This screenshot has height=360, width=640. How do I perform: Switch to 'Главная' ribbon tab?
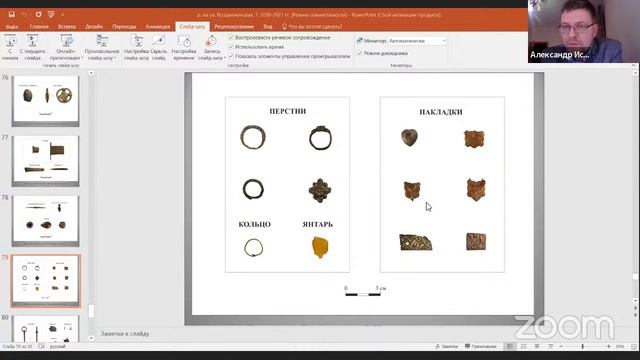click(x=39, y=27)
